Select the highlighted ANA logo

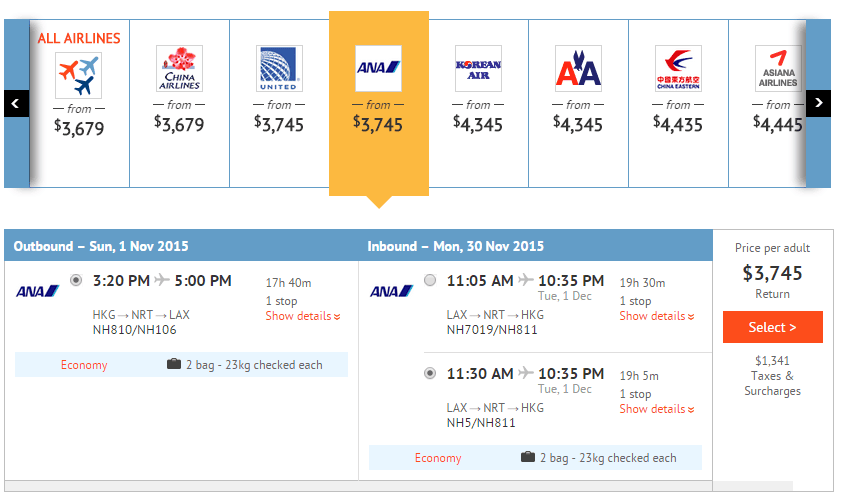click(x=378, y=68)
